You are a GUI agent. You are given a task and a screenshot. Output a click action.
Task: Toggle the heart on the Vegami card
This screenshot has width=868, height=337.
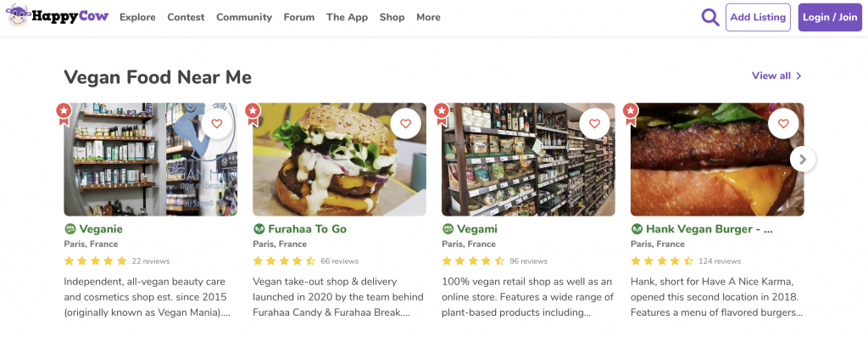point(594,124)
